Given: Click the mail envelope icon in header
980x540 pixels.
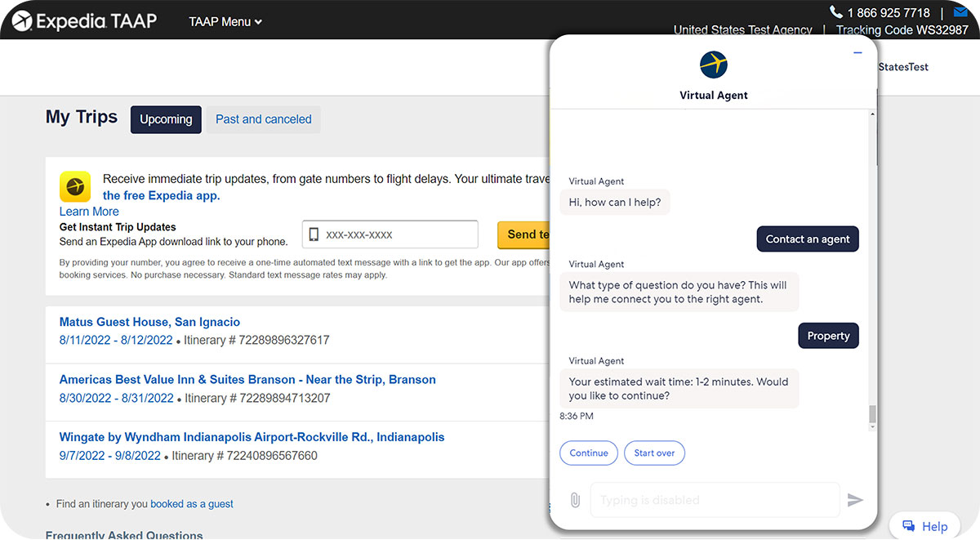Looking at the screenshot, I should pos(960,12).
